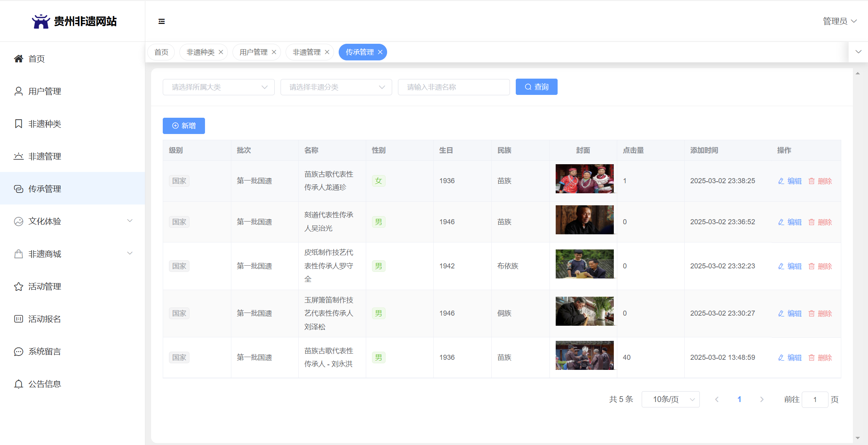Viewport: 868px width, 445px height.
Task: Click 编辑 for the 吴治光 row
Action: click(790, 222)
